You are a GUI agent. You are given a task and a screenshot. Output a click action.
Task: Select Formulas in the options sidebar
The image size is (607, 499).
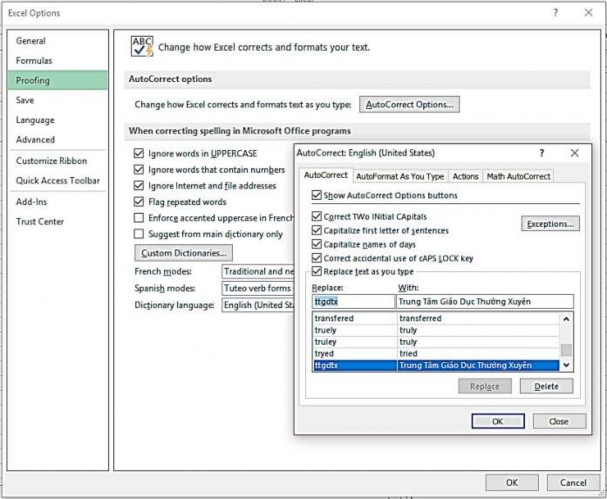34,60
